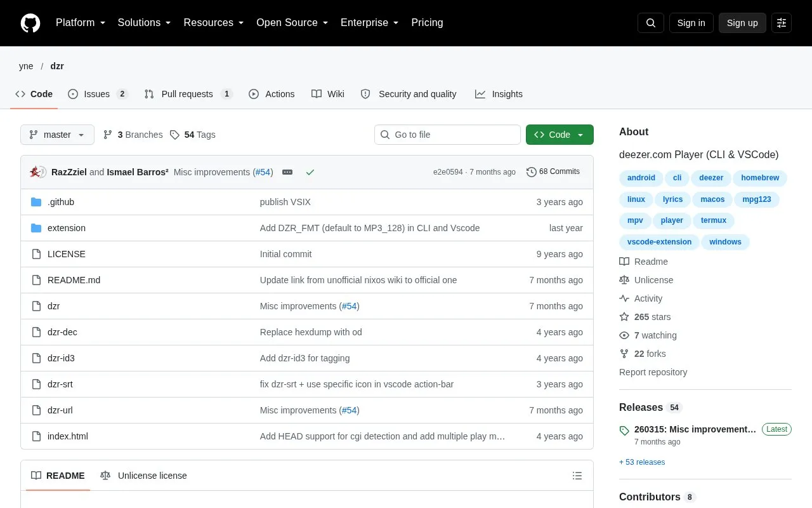This screenshot has height=508, width=812.
Task: Click the .github folder icon
Action: (36, 202)
